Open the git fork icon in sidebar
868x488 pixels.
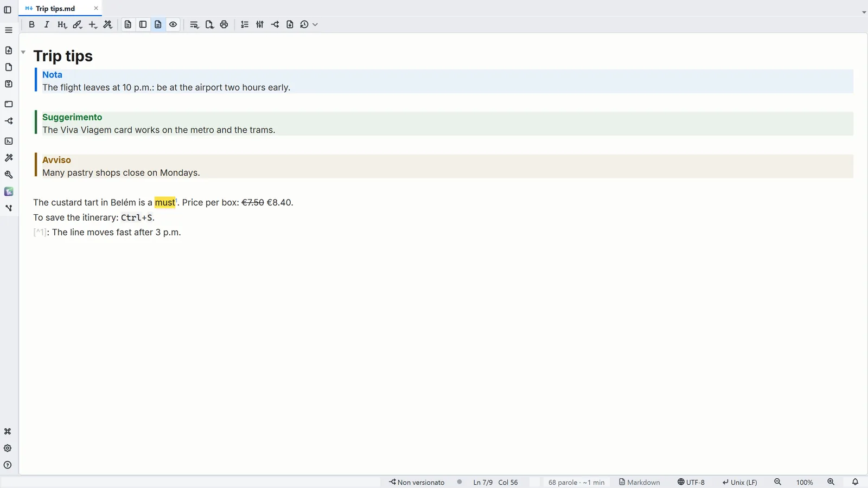click(9, 208)
